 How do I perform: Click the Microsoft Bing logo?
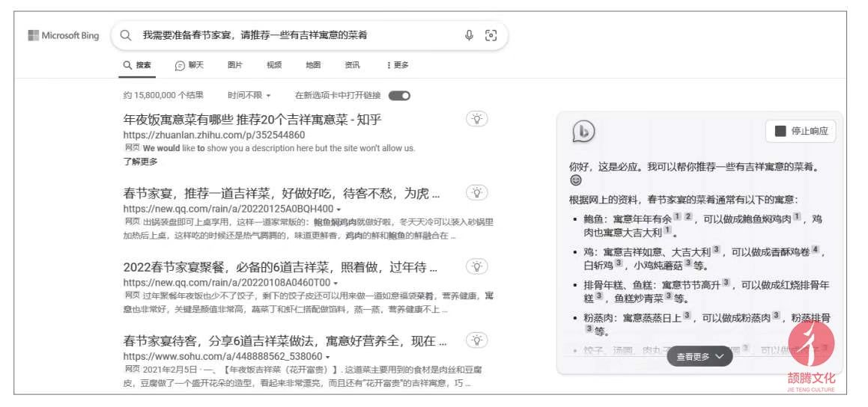(64, 35)
